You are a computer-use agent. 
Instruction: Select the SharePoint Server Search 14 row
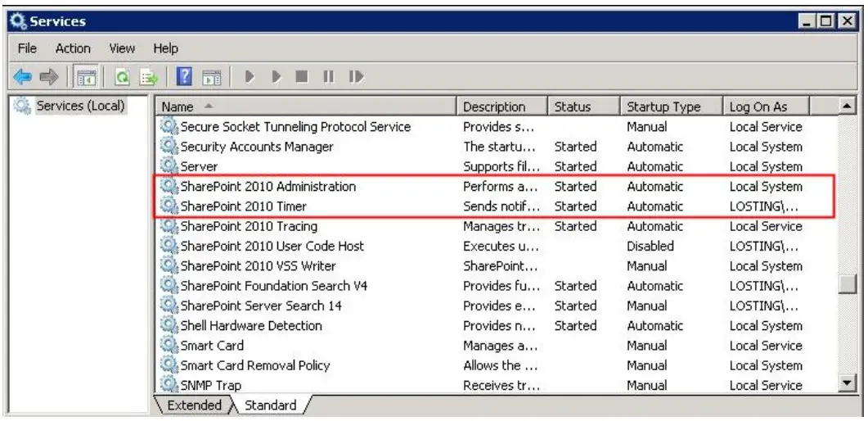pos(497,306)
